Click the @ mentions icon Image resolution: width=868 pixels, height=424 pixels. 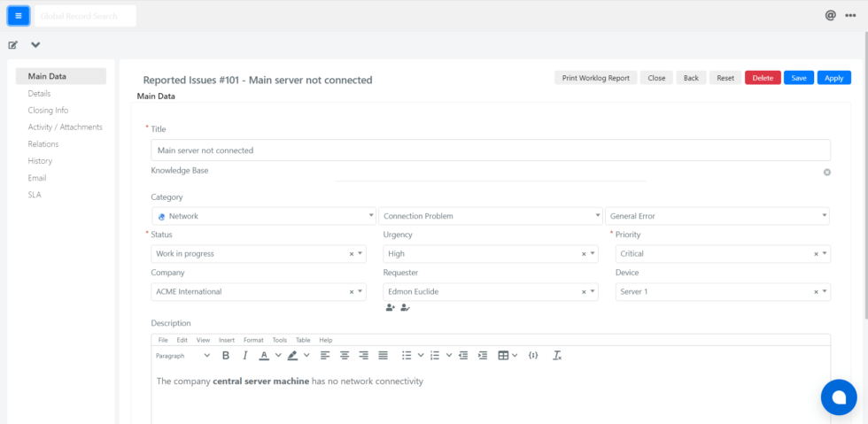(x=831, y=16)
